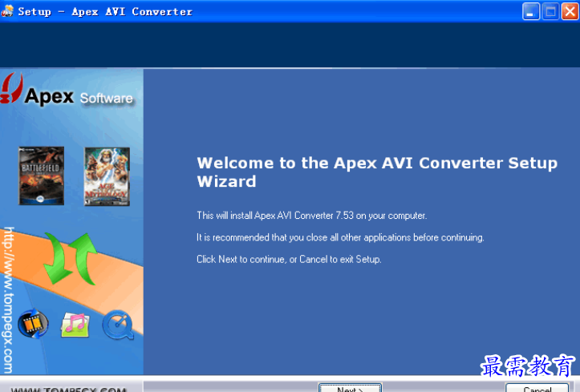
Task: Click the 'Software' word beside Apex
Action: (107, 99)
